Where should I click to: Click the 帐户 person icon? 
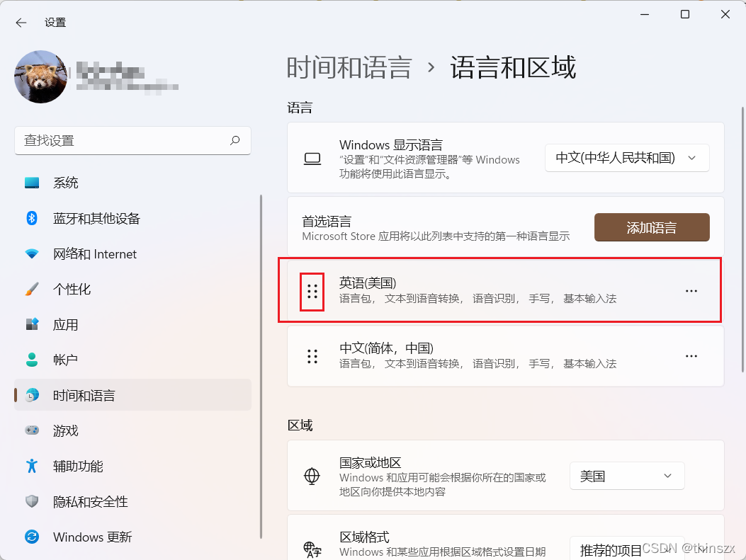(x=32, y=360)
